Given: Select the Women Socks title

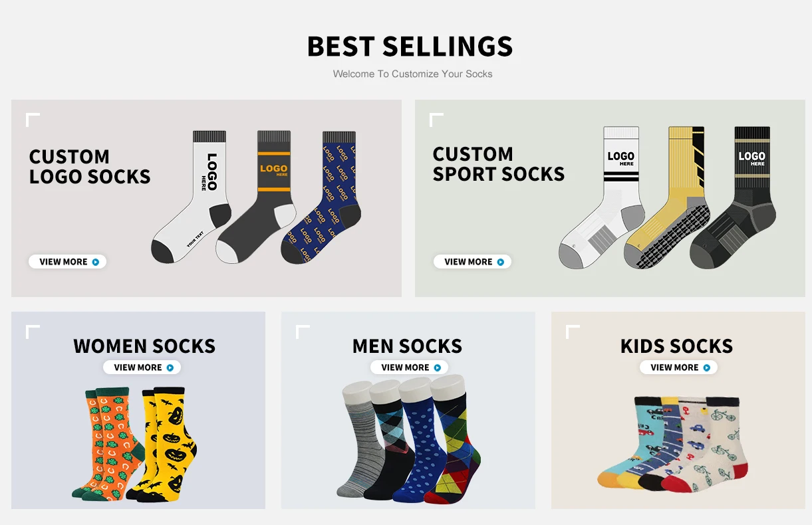Looking at the screenshot, I should (x=144, y=346).
